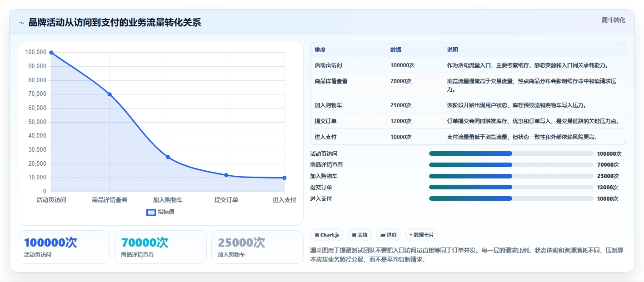The image size is (644, 282).
Task: Click the 说明 table column header
Action: coord(453,50)
